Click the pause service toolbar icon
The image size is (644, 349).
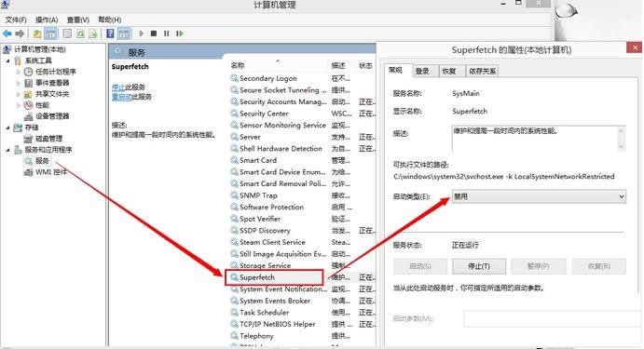point(166,34)
